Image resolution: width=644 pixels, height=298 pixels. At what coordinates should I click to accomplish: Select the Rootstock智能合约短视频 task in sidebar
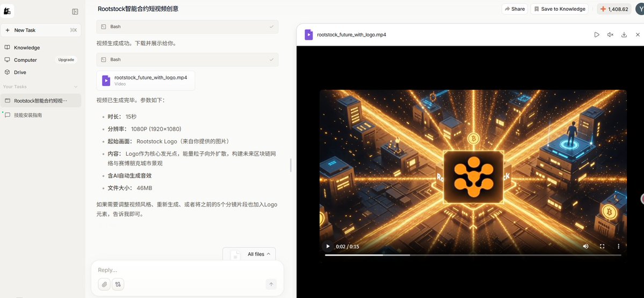tap(41, 100)
